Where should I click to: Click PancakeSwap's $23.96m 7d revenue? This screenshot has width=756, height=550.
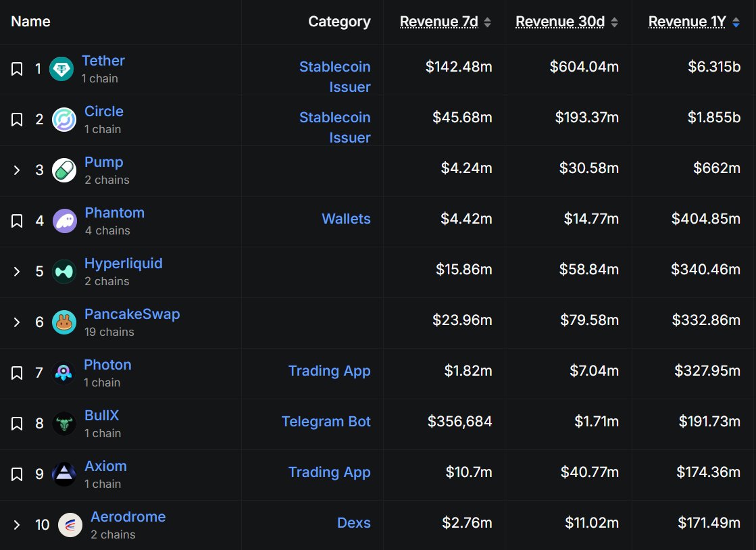tap(462, 320)
